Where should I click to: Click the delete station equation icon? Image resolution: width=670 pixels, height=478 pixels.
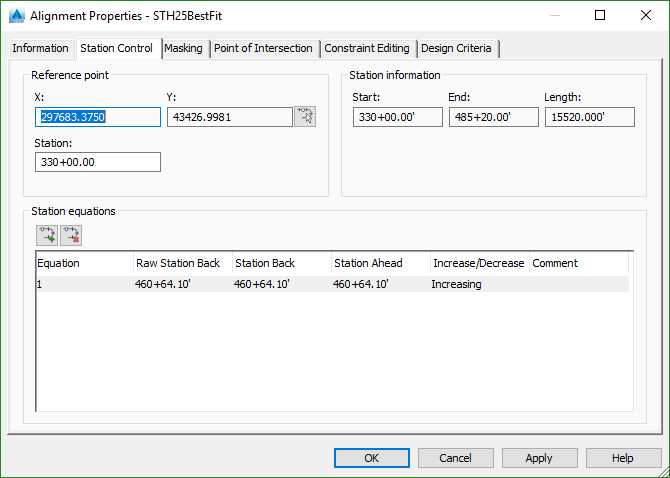tap(71, 235)
